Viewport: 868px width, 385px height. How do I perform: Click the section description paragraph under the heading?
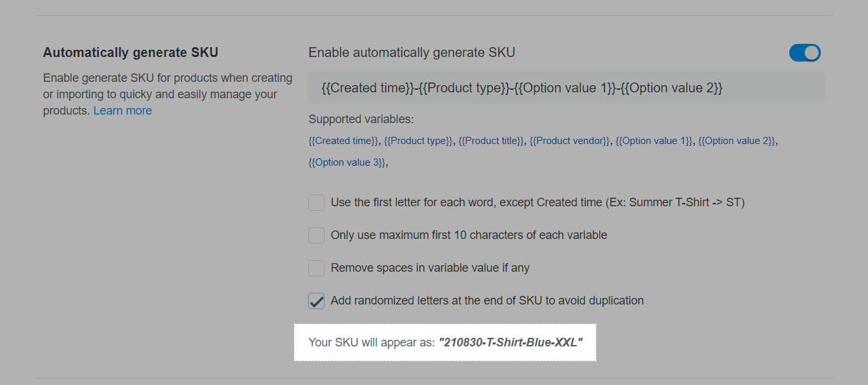(x=168, y=94)
